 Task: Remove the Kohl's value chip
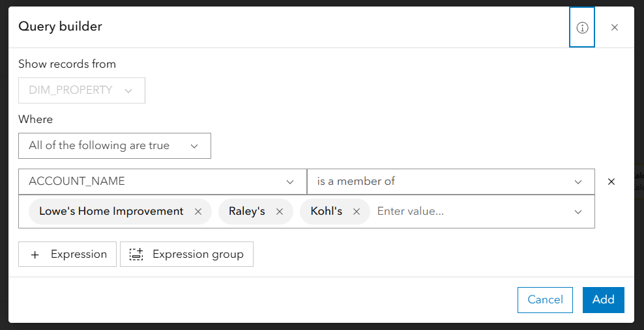[357, 212]
